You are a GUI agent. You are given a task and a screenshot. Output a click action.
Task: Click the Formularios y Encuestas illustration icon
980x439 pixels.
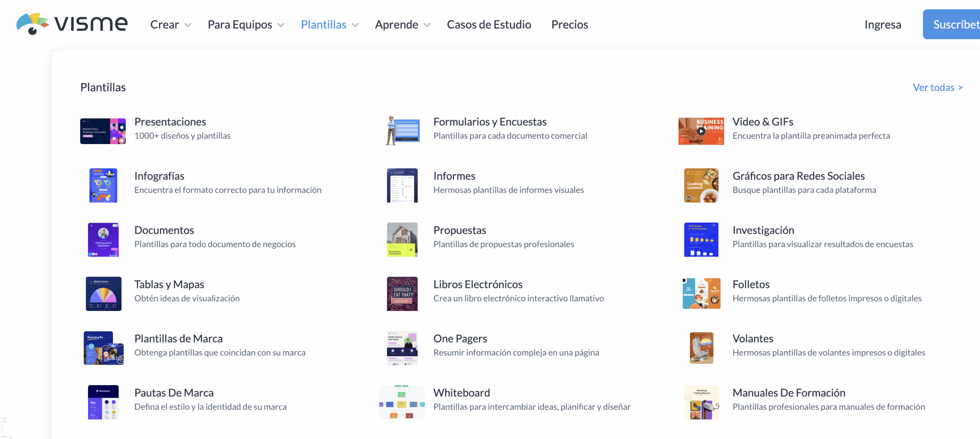402,131
